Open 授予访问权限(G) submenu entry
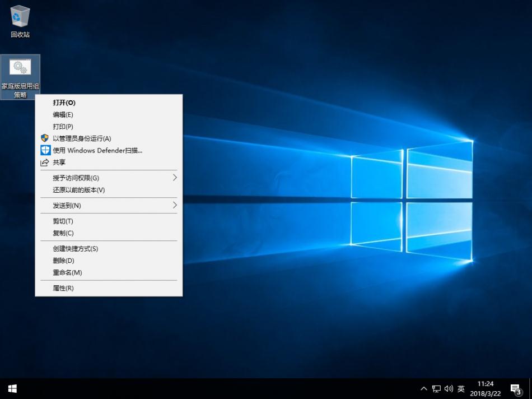This screenshot has height=399, width=532. click(109, 178)
